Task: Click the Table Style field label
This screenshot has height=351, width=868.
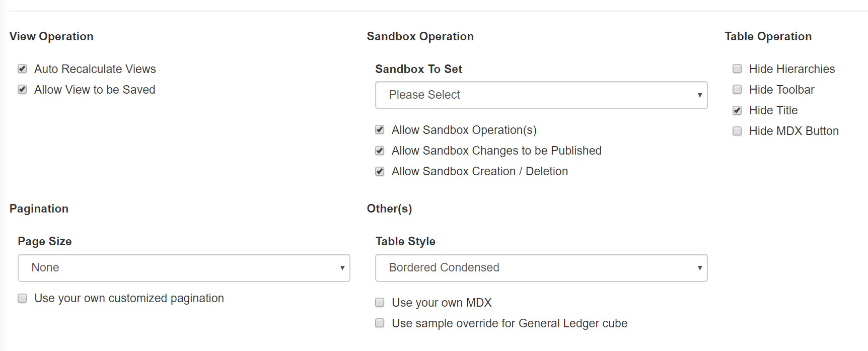Action: tap(405, 241)
